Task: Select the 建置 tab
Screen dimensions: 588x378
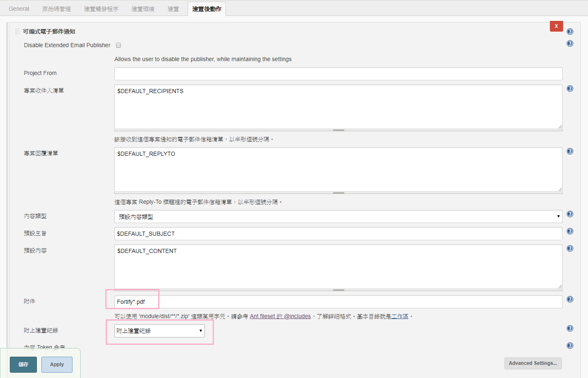Action: [173, 9]
